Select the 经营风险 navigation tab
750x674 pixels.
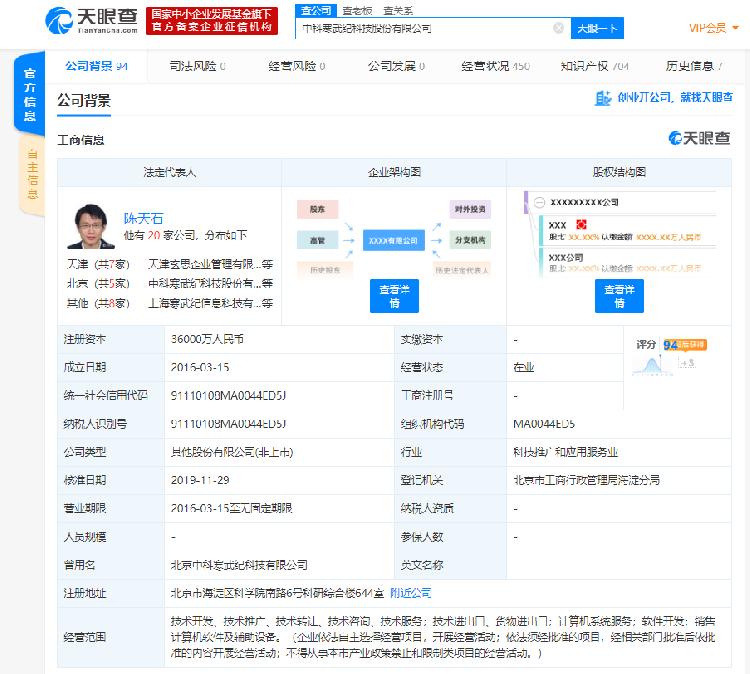point(297,66)
